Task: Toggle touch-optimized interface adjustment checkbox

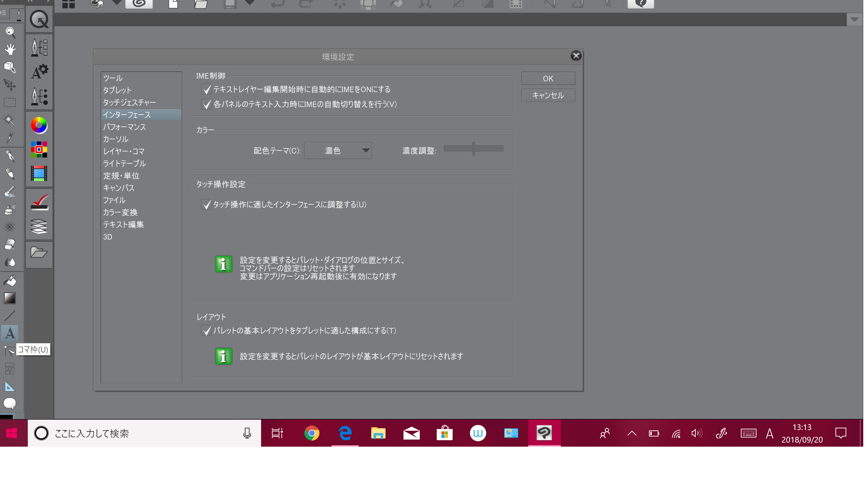Action: [206, 205]
